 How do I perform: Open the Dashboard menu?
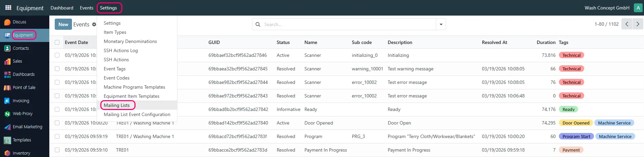(62, 8)
